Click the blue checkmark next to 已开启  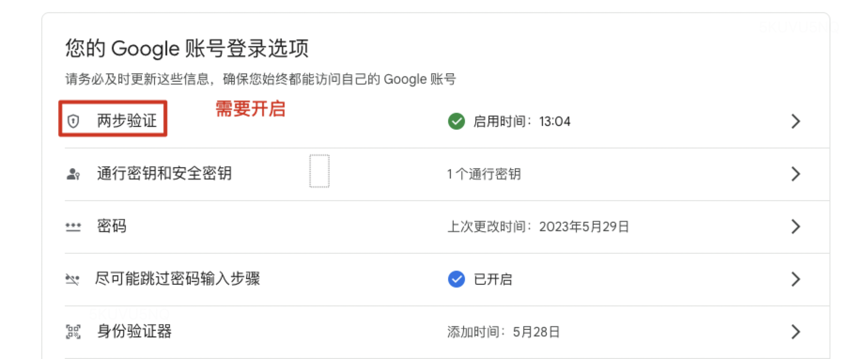(456, 279)
